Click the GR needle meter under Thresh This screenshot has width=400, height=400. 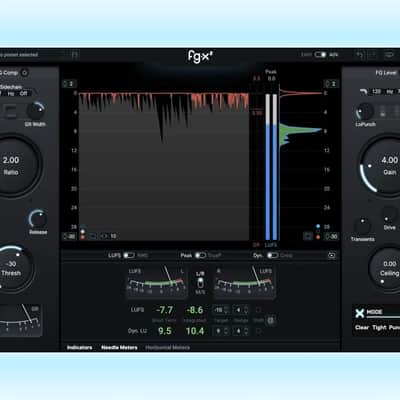point(21,320)
